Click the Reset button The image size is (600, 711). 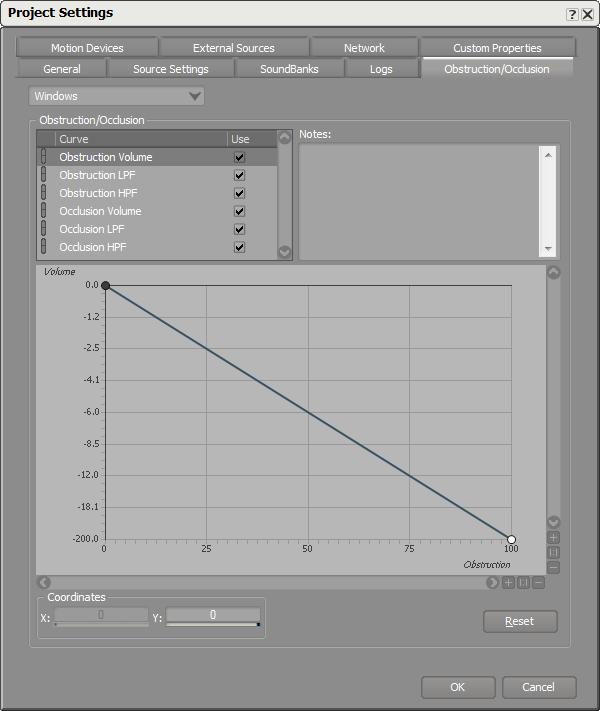(520, 621)
